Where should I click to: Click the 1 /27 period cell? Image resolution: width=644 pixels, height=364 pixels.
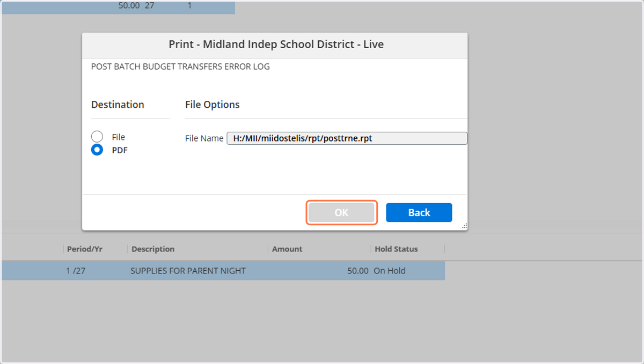click(76, 271)
